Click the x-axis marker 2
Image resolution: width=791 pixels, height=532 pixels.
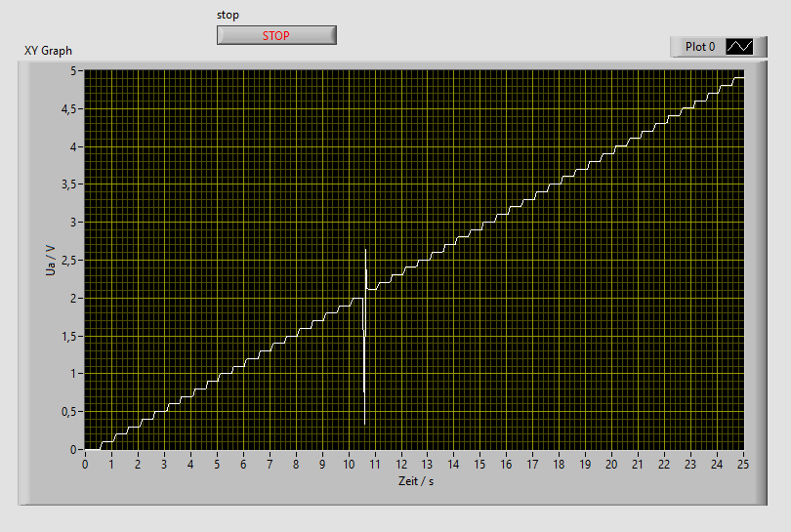click(x=138, y=465)
